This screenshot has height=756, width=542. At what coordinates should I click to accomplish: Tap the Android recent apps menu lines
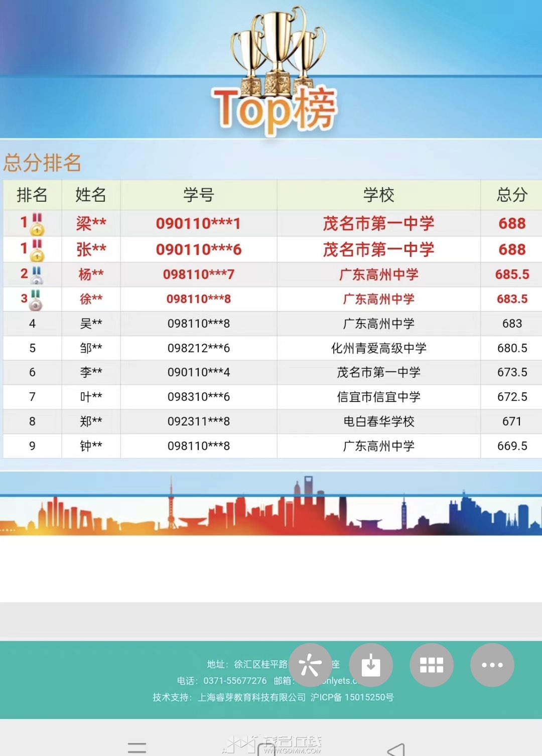137,747
